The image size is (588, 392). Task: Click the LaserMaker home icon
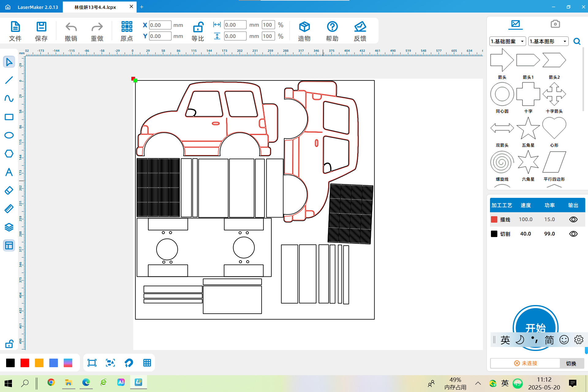point(8,7)
